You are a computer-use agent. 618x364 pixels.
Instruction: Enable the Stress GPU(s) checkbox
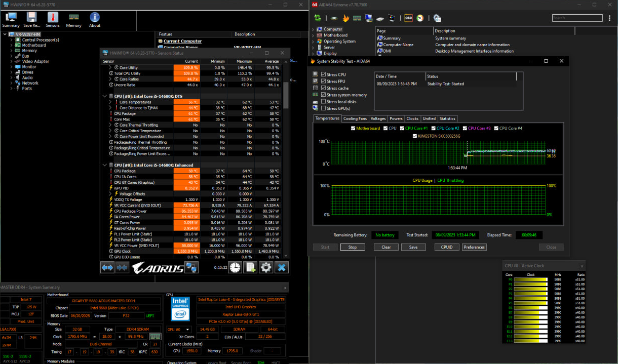coord(324,108)
